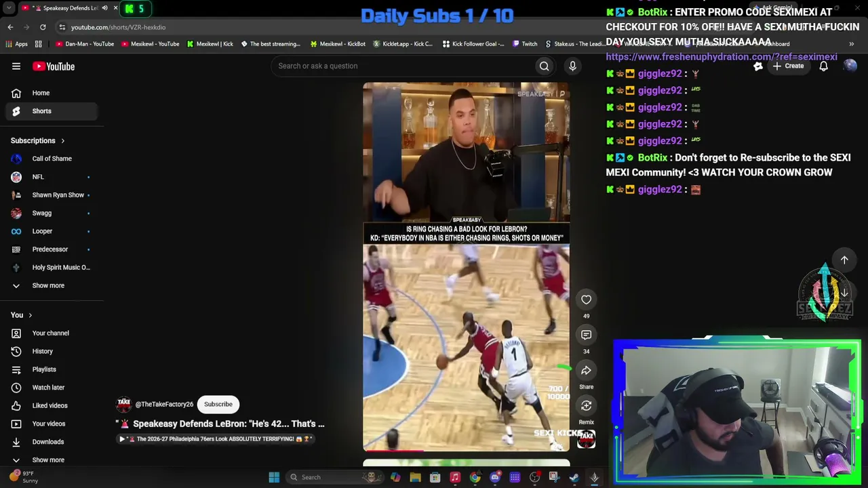The height and width of the screenshot is (488, 868).
Task: Open the NFL subscription channel
Action: (x=52, y=177)
